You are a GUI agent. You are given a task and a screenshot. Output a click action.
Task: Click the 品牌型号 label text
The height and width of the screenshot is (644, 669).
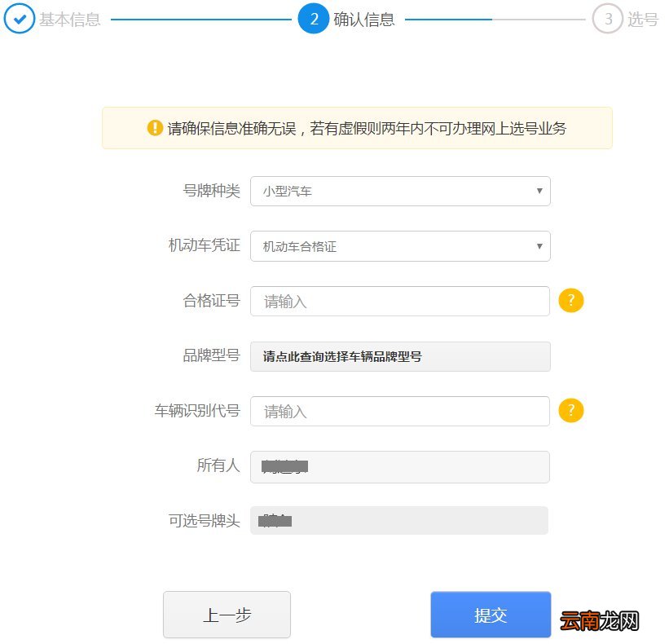[x=212, y=355]
